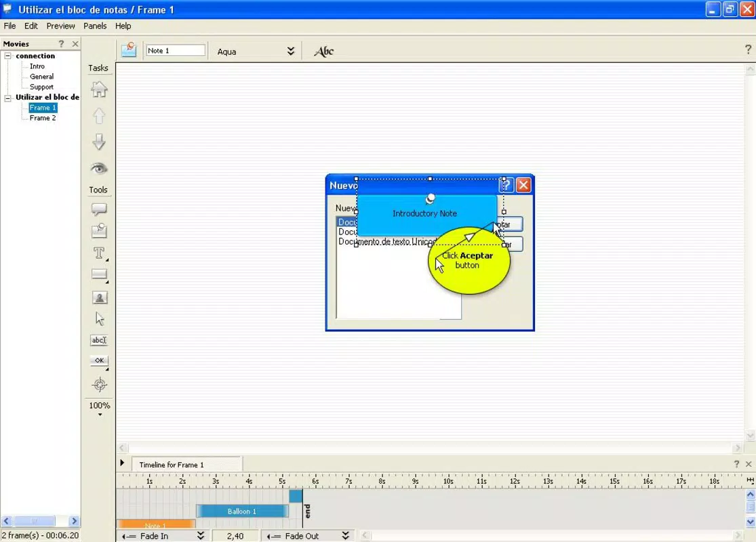This screenshot has width=756, height=542.
Task: Select the orange Note 1 timeline bar
Action: tap(156, 524)
